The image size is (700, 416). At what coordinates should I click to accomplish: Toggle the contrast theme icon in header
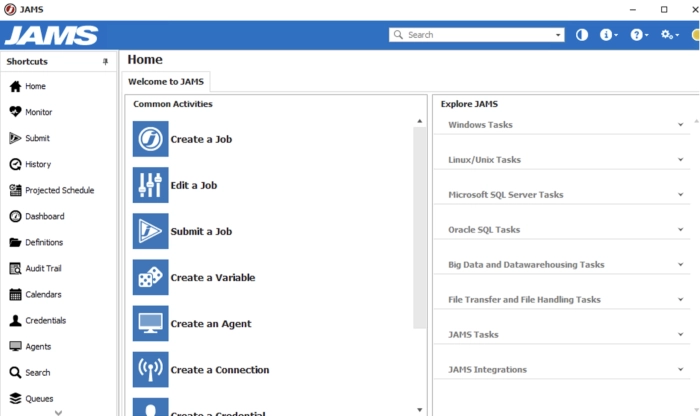582,35
